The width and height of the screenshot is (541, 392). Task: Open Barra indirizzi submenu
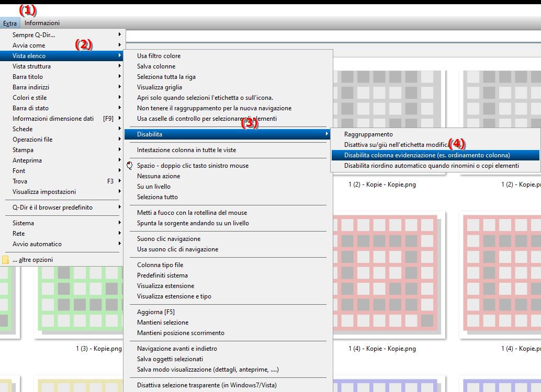coord(62,87)
